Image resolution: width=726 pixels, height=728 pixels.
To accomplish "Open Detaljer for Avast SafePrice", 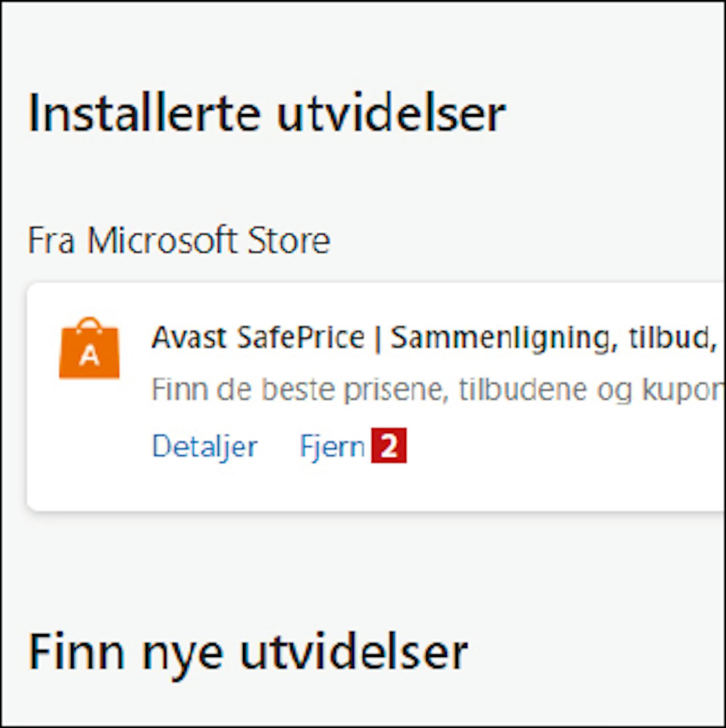I will [x=205, y=446].
